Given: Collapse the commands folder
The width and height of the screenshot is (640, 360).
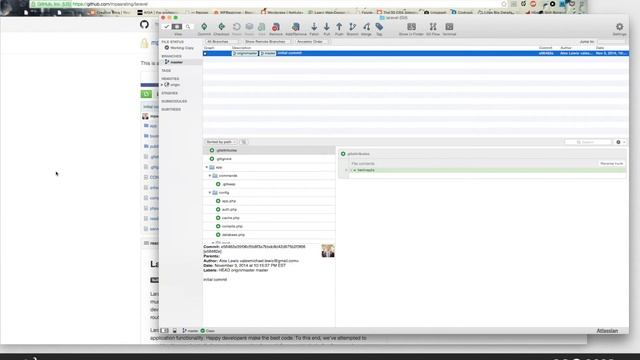Looking at the screenshot, I should [x=210, y=176].
